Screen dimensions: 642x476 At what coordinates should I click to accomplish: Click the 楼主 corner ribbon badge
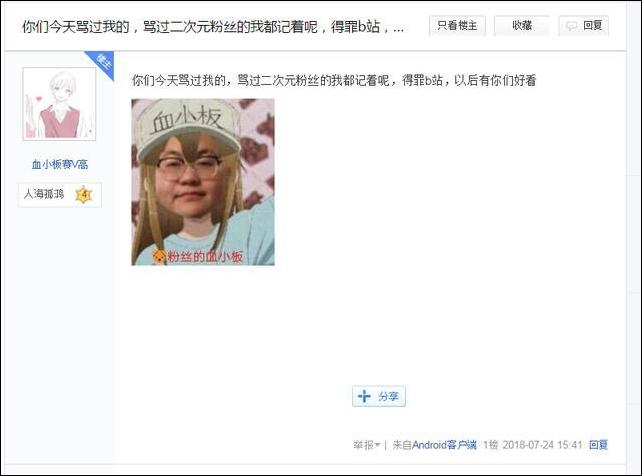102,63
